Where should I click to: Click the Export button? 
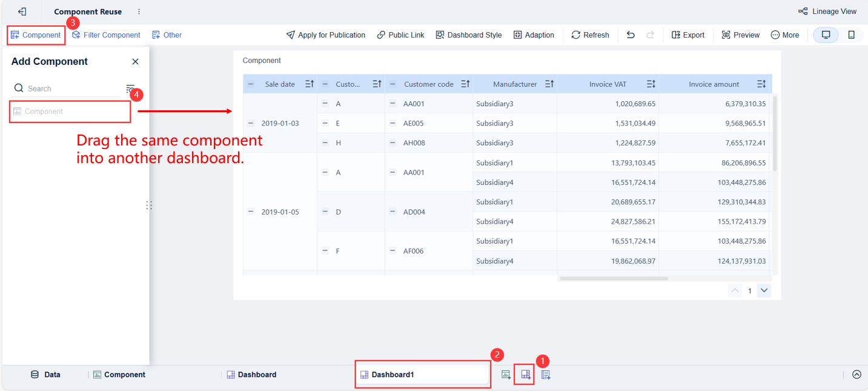(688, 35)
